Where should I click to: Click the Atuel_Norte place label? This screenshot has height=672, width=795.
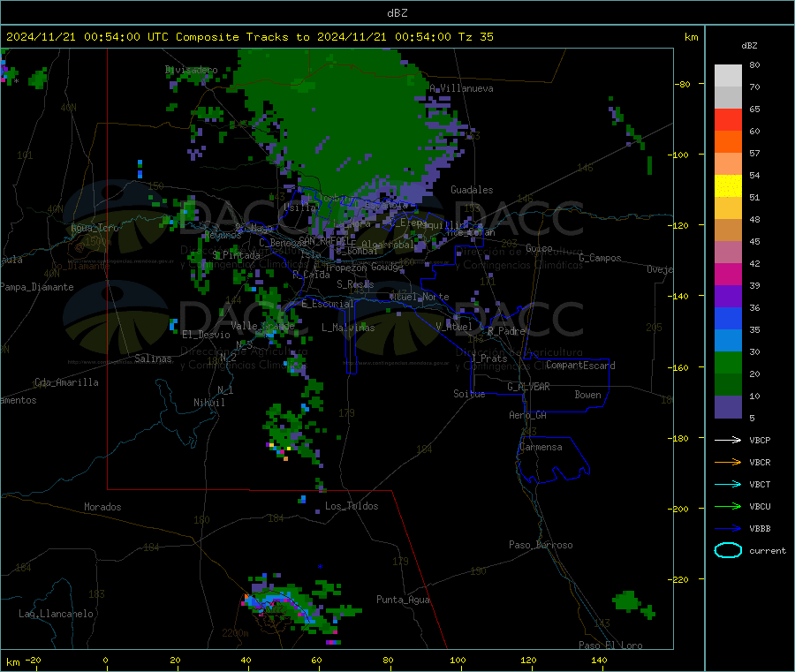click(419, 297)
